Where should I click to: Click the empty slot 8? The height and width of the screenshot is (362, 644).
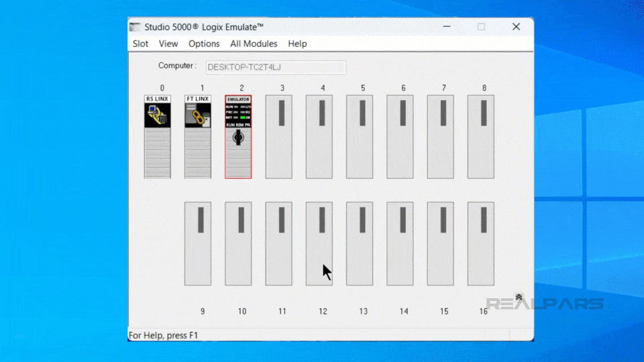click(481, 137)
